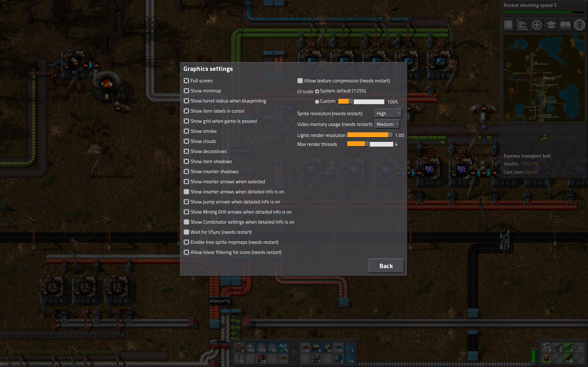Toggle Wait for VSync needs restart
Image resolution: width=588 pixels, height=367 pixels.
186,232
